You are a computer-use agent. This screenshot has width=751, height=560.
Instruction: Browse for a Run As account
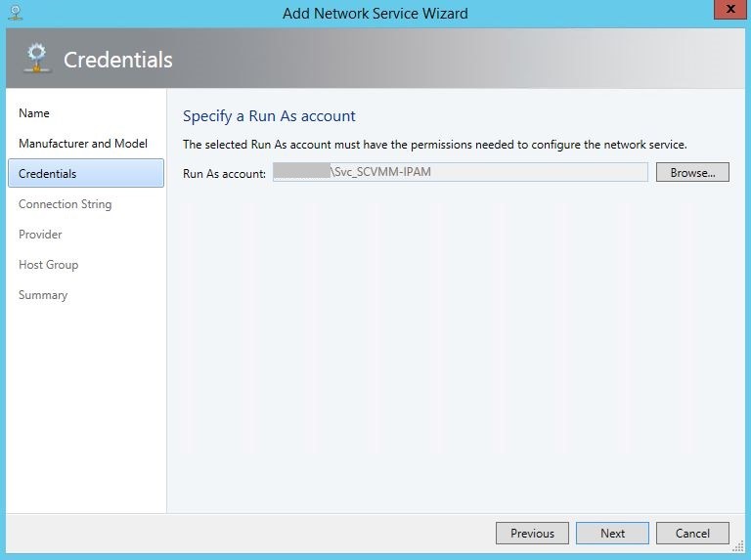[x=692, y=172]
